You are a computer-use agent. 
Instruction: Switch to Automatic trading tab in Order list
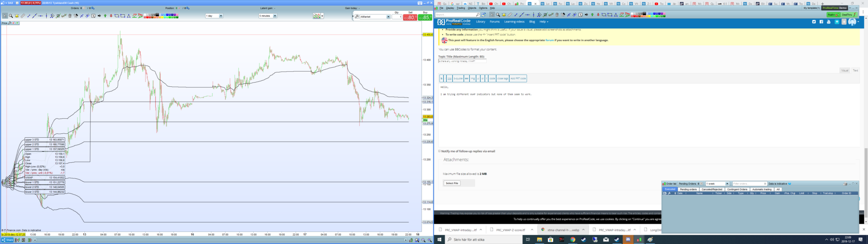[762, 189]
